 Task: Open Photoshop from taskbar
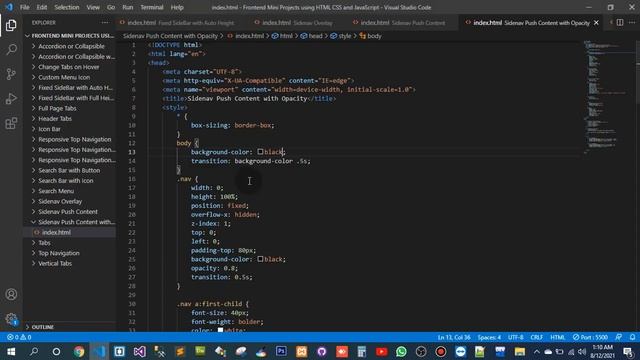281,351
